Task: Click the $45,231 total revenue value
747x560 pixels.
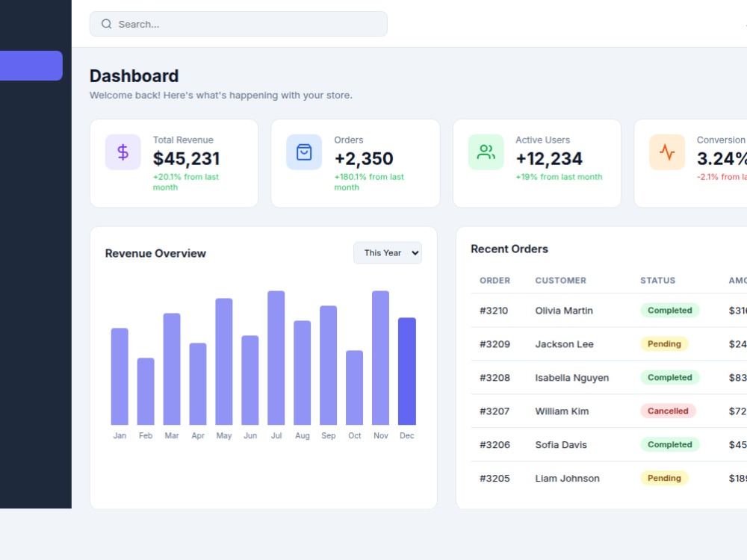Action: [186, 158]
